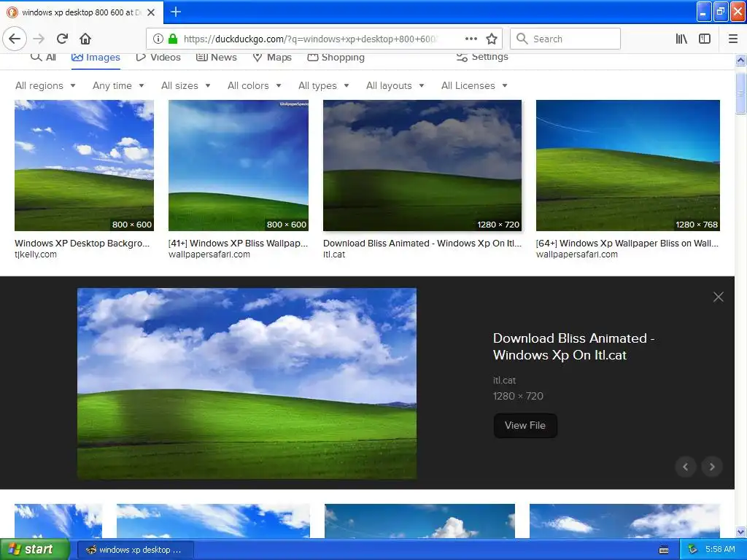Open the Windows Start menu
The height and width of the screenshot is (560, 747).
coord(35,549)
